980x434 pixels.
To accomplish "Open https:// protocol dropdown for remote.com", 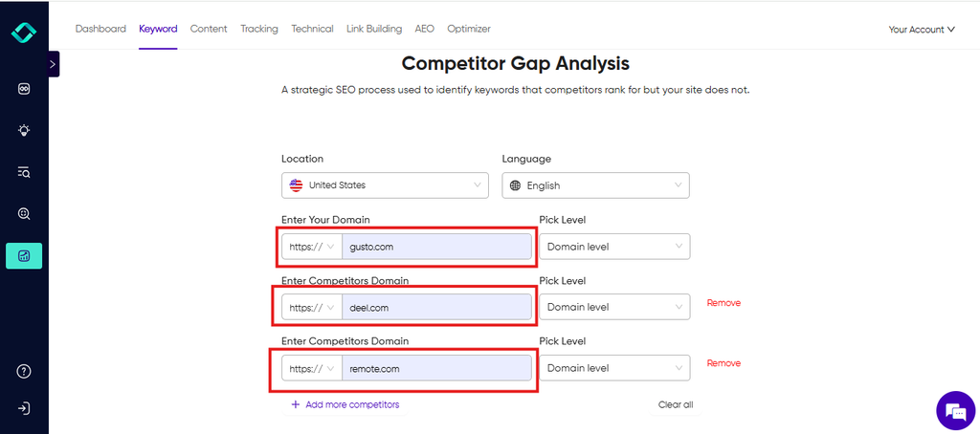I will coord(312,368).
